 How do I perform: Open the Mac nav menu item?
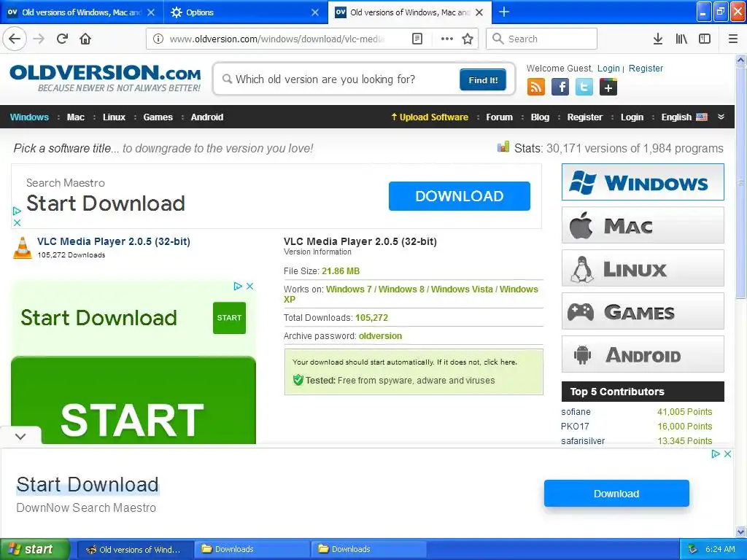[x=76, y=117]
